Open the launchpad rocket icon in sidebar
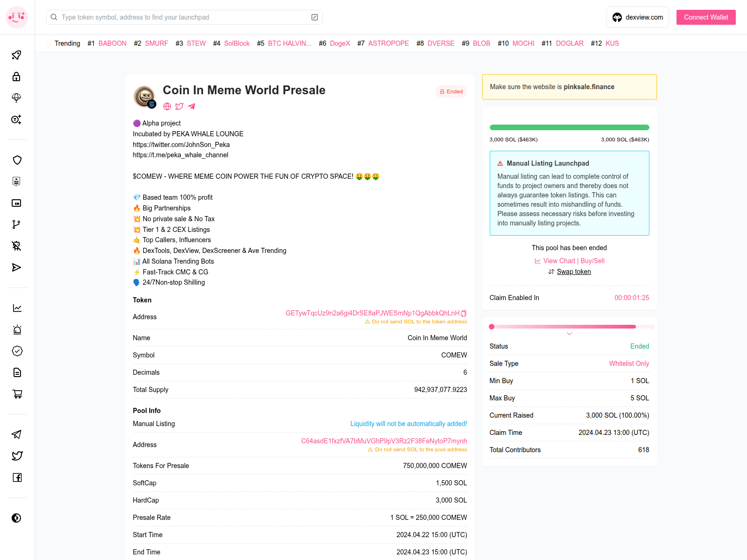Image resolution: width=747 pixels, height=560 pixels. (17, 55)
